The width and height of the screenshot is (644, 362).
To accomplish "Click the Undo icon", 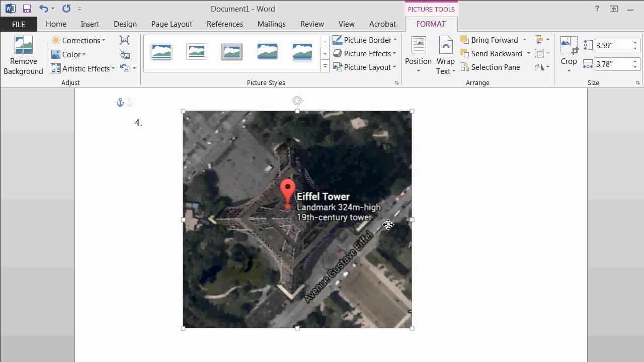I will [x=44, y=9].
